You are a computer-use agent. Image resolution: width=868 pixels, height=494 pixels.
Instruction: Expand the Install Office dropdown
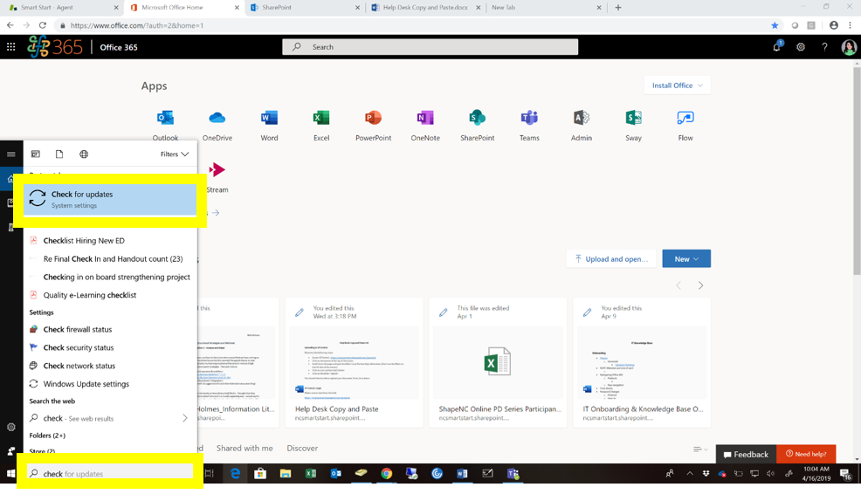click(677, 86)
